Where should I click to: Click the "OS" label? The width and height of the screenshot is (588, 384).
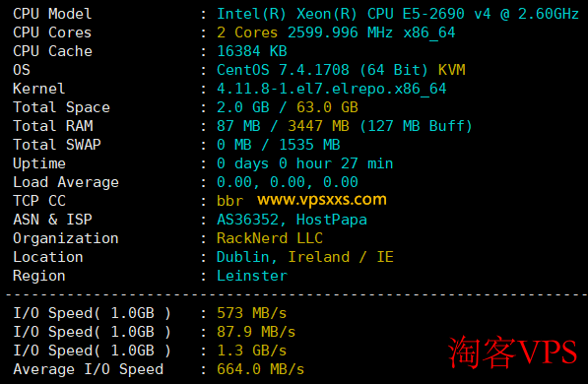22,70
